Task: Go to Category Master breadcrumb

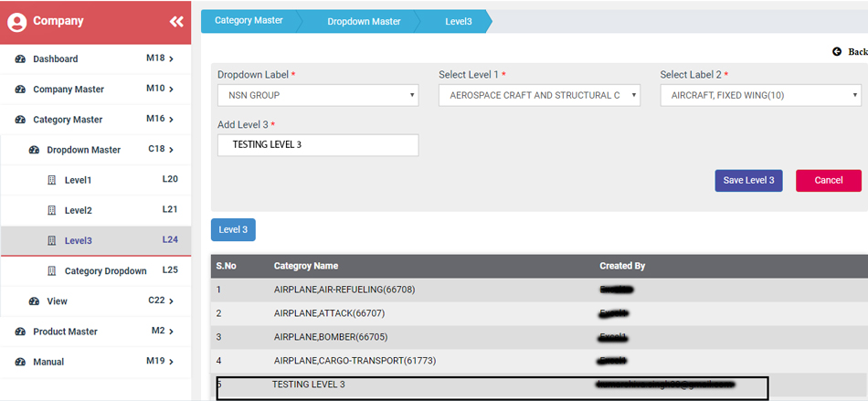Action: (248, 20)
